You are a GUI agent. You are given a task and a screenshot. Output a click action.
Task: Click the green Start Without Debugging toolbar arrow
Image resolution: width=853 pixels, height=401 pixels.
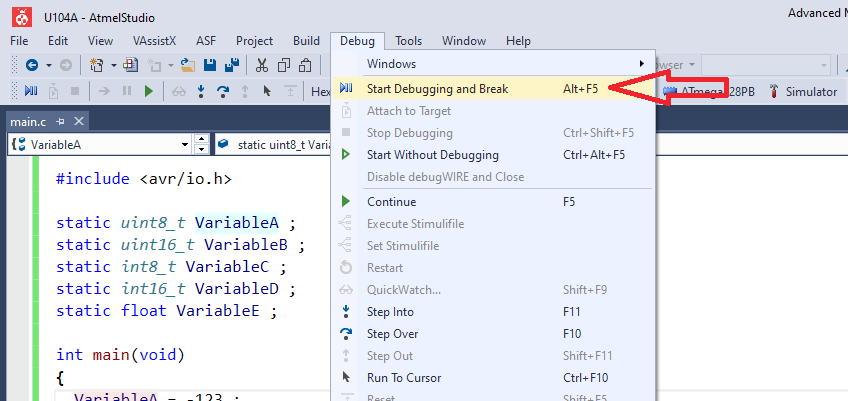[x=149, y=91]
